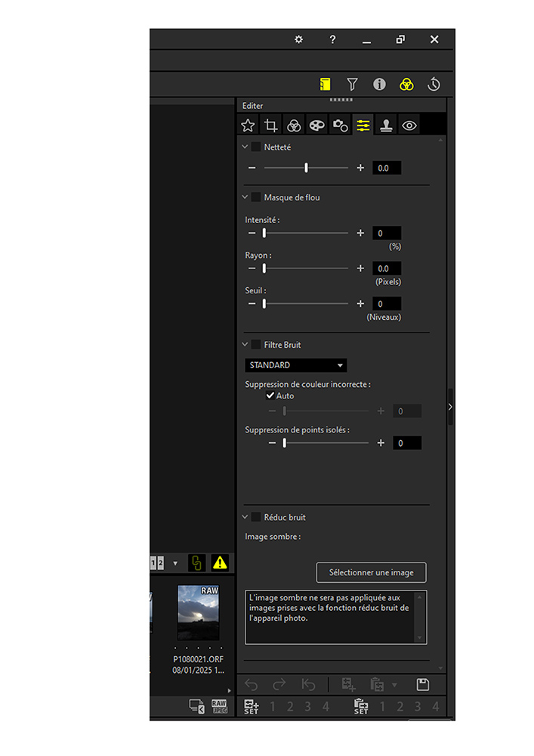Screen dimensions: 534x756
Task: Open the STANDARD noise filter dropdown
Action: [295, 365]
